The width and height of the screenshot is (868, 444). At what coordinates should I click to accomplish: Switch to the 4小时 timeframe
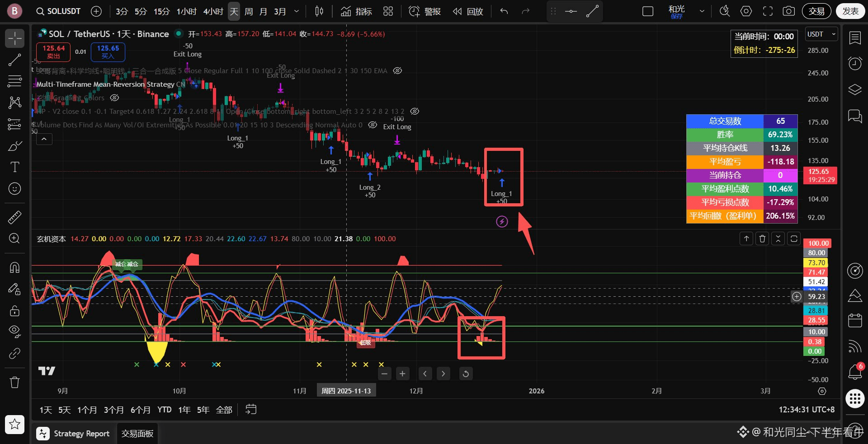pos(213,11)
